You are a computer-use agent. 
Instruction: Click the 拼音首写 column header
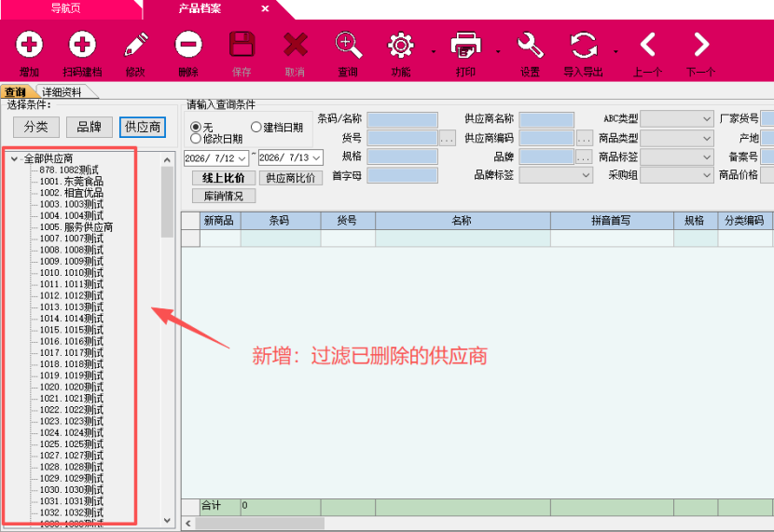point(612,221)
